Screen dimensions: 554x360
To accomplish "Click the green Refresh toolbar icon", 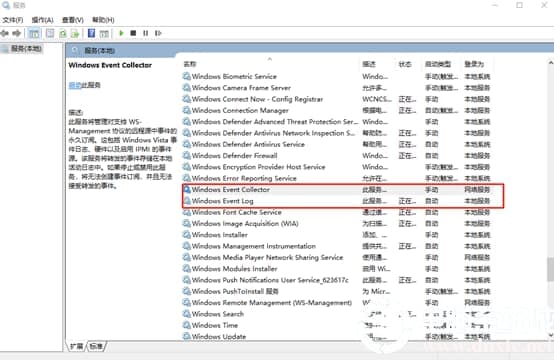I will (63, 33).
